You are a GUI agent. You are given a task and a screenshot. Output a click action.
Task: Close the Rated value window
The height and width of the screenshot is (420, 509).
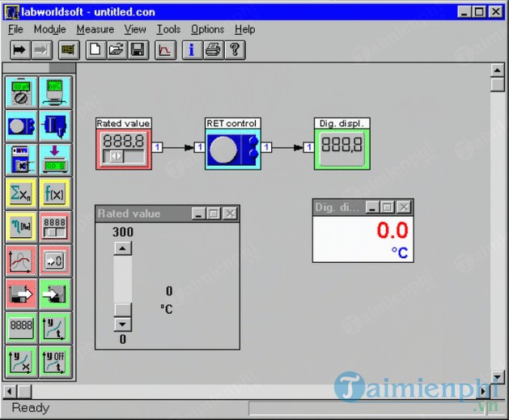pos(230,214)
